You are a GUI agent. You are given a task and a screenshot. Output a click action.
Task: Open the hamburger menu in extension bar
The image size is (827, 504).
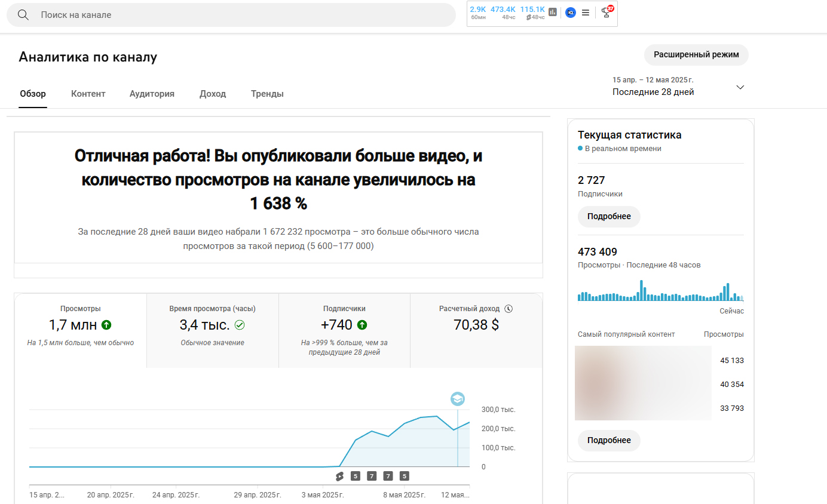pos(586,13)
